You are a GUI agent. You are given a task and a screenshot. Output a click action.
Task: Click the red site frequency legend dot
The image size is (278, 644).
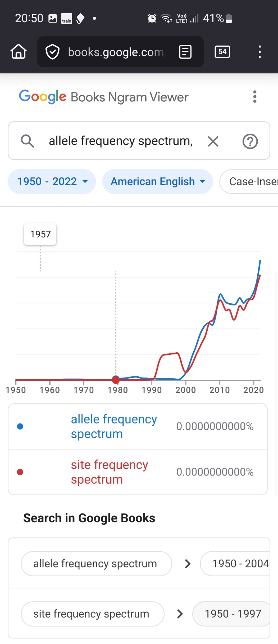(20, 472)
